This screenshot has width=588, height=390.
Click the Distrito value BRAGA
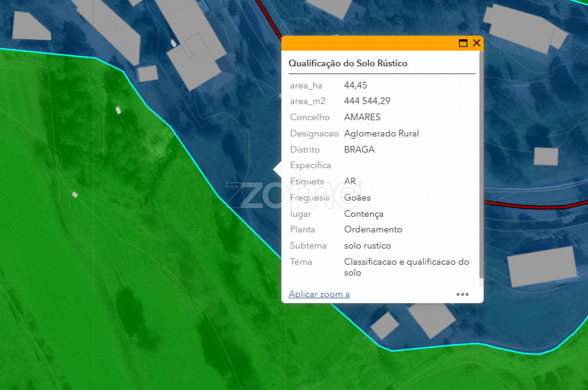(x=359, y=149)
